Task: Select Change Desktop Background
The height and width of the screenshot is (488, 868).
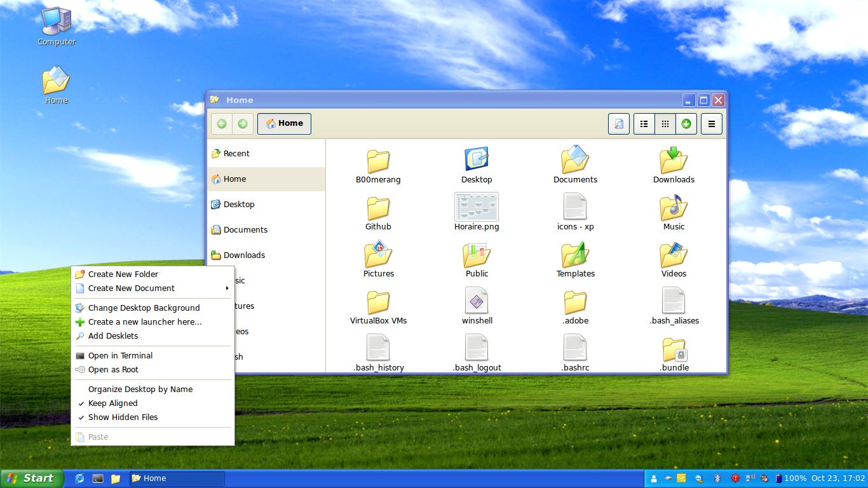Action: (x=144, y=308)
